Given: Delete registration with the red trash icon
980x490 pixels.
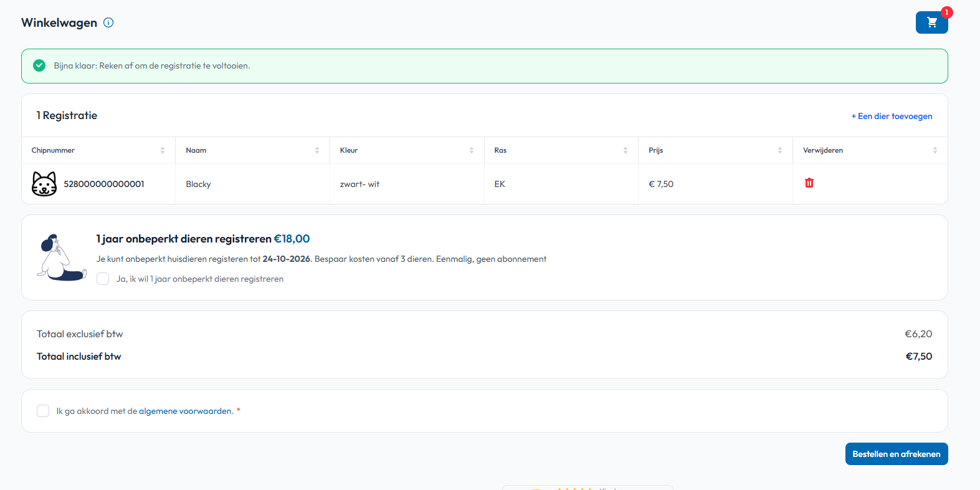Looking at the screenshot, I should 809,183.
